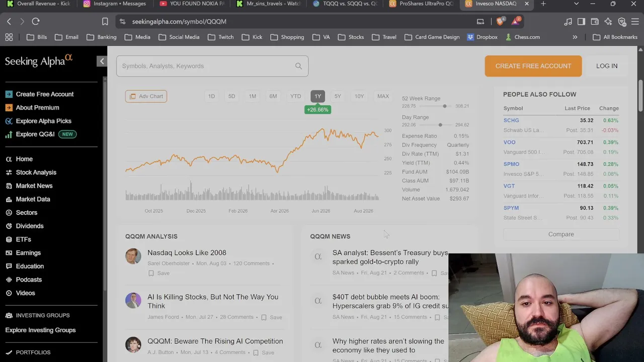Select the MAX chart range
The image size is (644, 362).
(x=383, y=96)
